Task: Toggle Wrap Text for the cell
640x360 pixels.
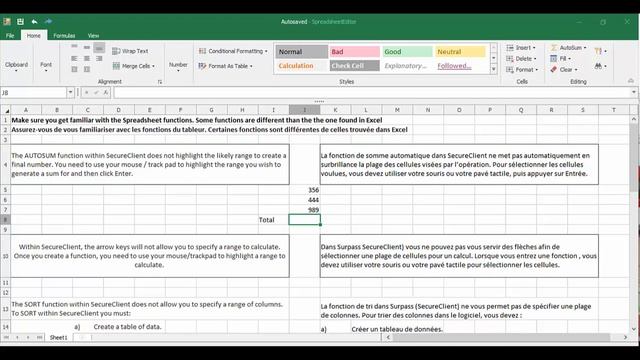Action: point(130,51)
